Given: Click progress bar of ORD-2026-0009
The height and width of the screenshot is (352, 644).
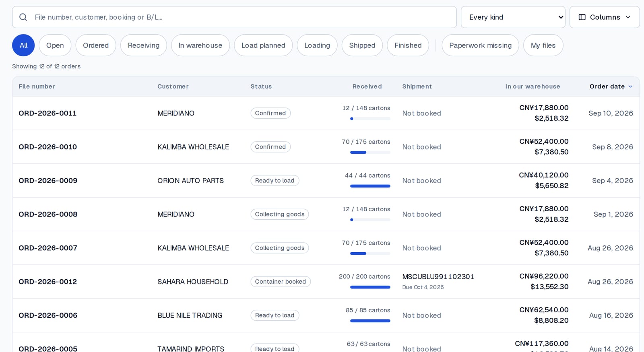Looking at the screenshot, I should coord(370,186).
